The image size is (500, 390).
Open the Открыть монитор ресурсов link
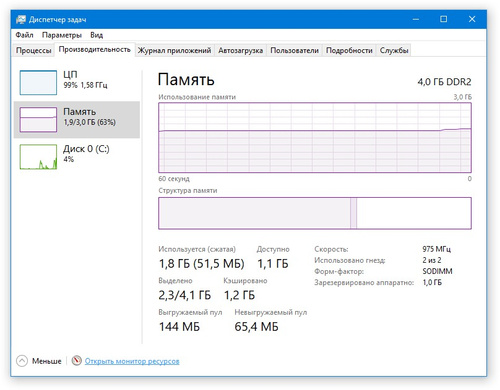click(132, 361)
